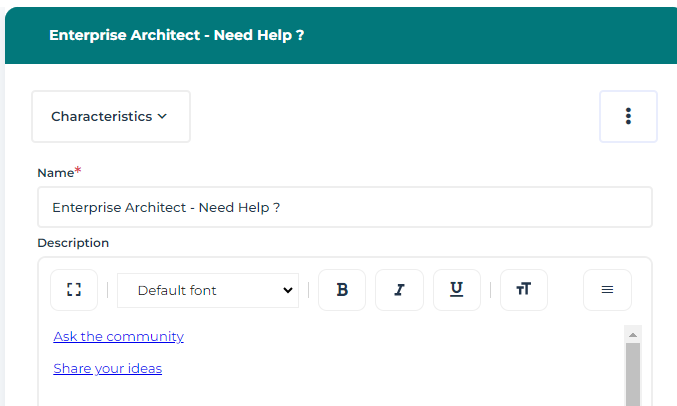Click the description scrollbar thumb
Viewport: 677px width, 406px height.
633,374
